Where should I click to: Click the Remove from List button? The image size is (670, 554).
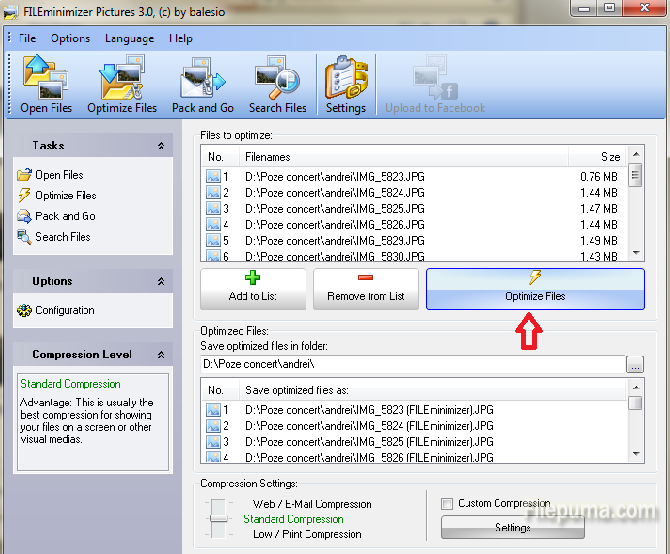365,288
